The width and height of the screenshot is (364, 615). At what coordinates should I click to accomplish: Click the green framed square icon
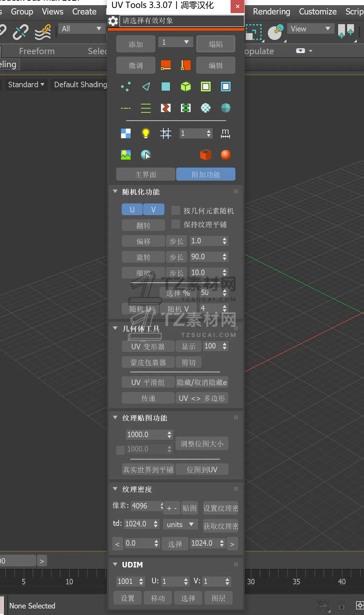click(206, 87)
